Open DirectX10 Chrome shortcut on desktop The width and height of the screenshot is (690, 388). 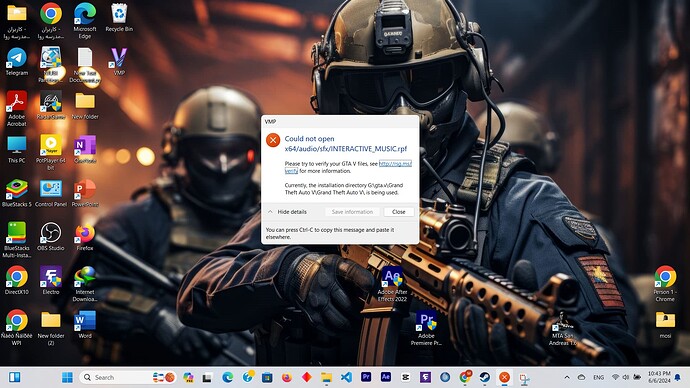click(17, 280)
